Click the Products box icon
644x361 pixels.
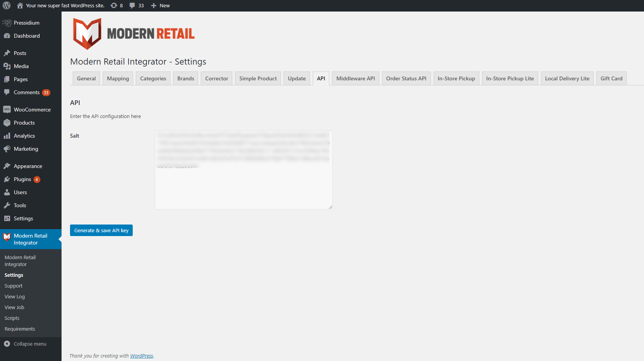[x=7, y=123]
